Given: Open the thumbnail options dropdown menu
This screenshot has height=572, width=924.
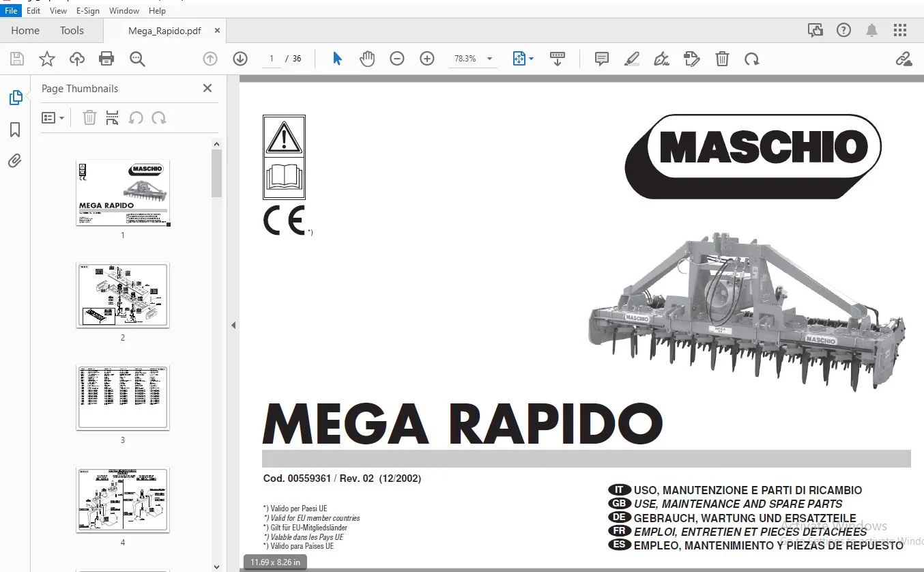Looking at the screenshot, I should click(53, 118).
